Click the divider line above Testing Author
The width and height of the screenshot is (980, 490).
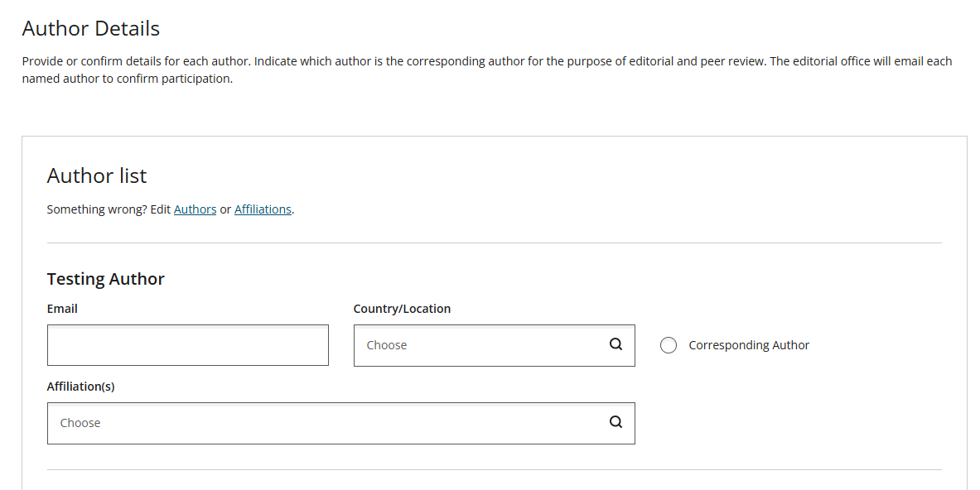[x=495, y=243]
